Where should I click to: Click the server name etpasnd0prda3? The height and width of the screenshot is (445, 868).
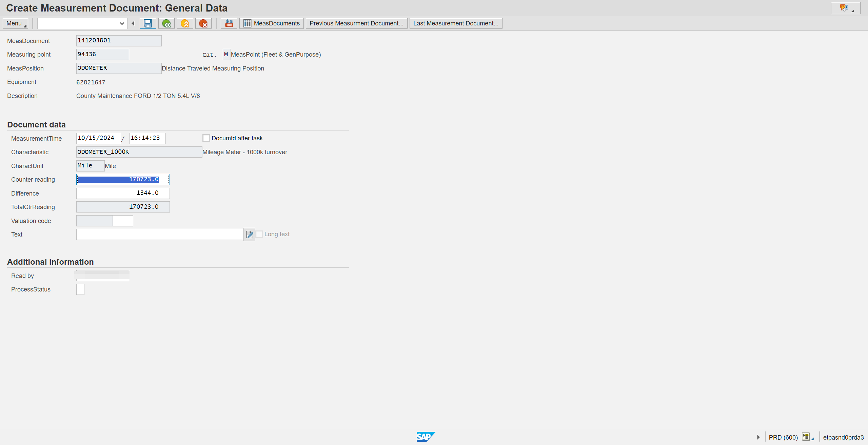coord(843,437)
